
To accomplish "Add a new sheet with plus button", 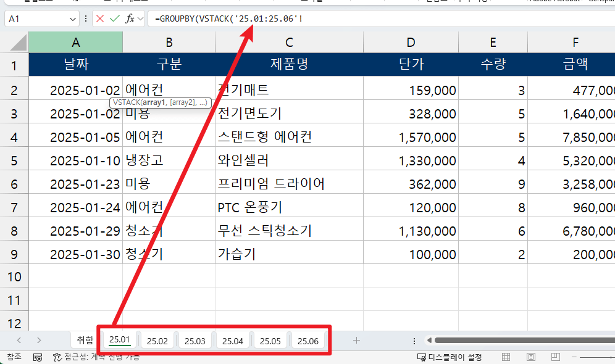I will (x=356, y=341).
